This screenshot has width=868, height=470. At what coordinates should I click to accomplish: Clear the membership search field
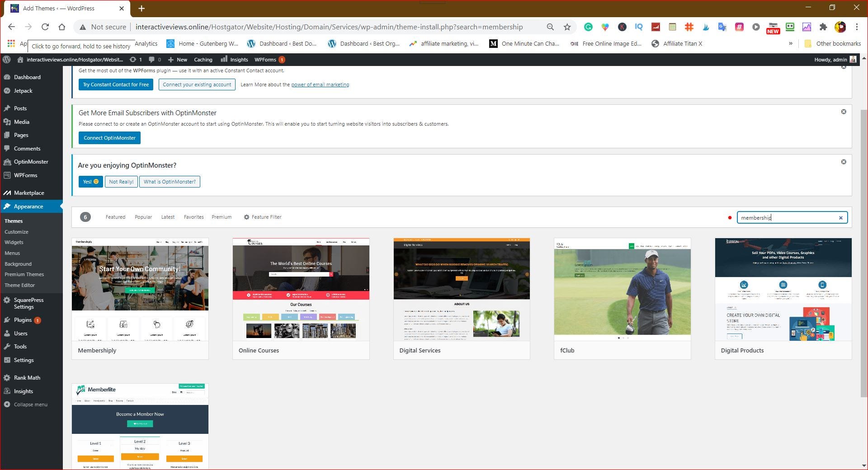coord(841,218)
